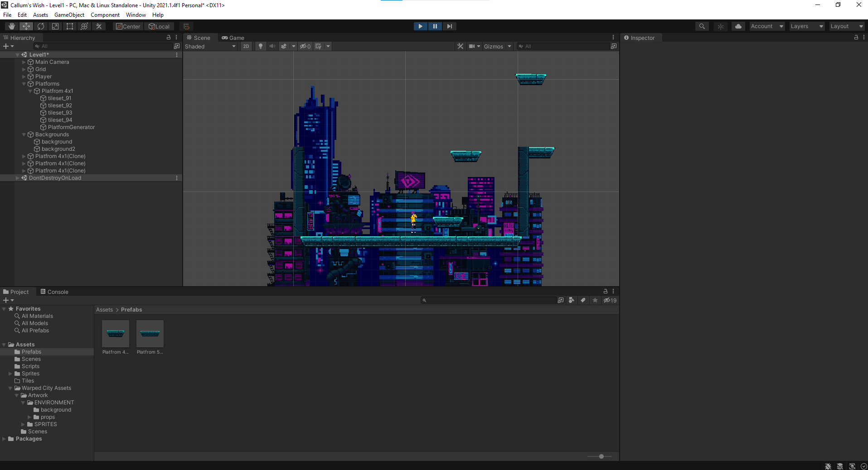
Task: Lock the Inspector panel
Action: (856, 38)
